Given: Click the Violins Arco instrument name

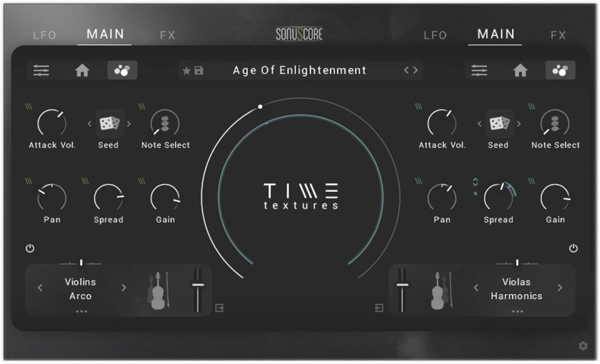Looking at the screenshot, I should click(81, 289).
